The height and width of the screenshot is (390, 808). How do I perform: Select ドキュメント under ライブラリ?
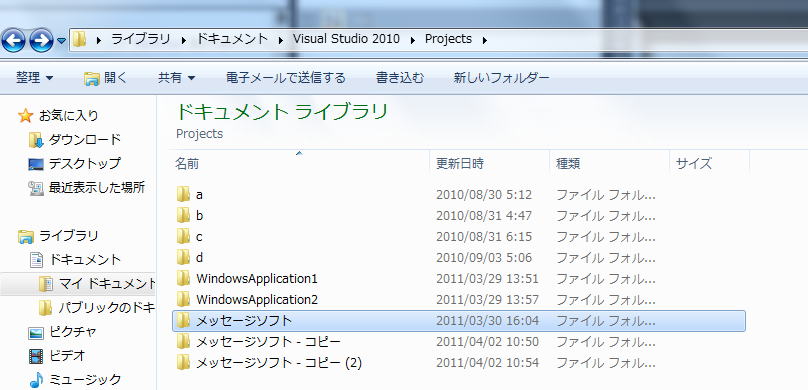click(85, 260)
